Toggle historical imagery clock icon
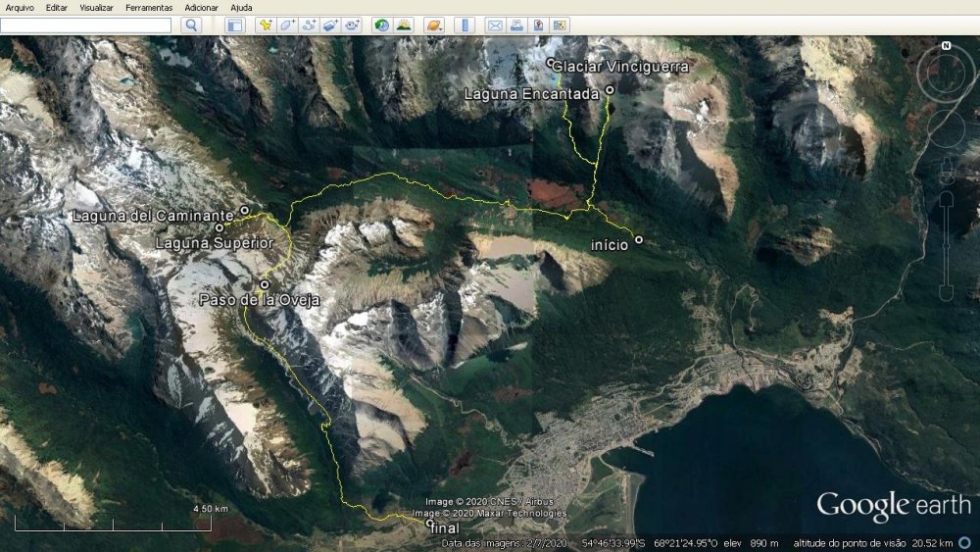Viewport: 980px width, 552px height. tap(381, 25)
